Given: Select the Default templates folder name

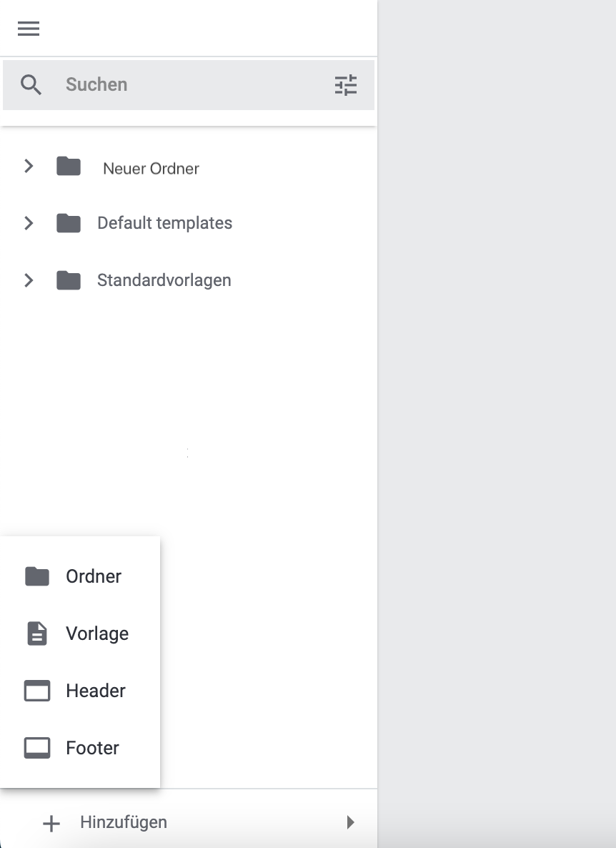Looking at the screenshot, I should tap(164, 223).
